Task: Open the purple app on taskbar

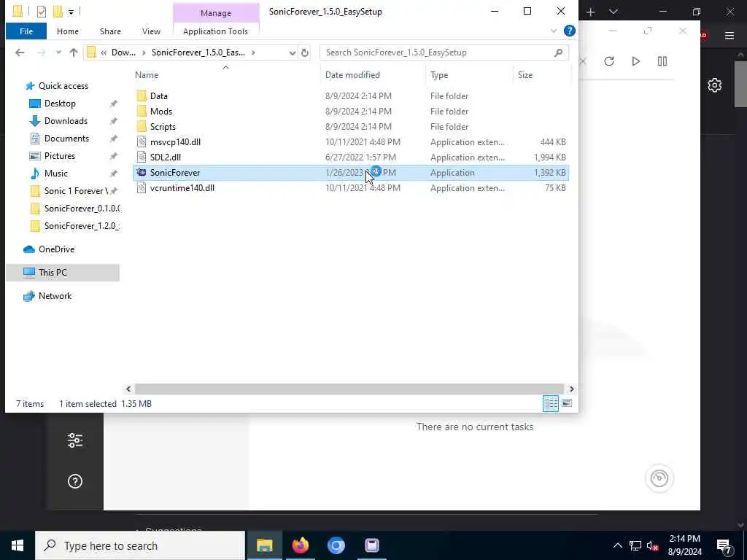Action: click(x=371, y=545)
